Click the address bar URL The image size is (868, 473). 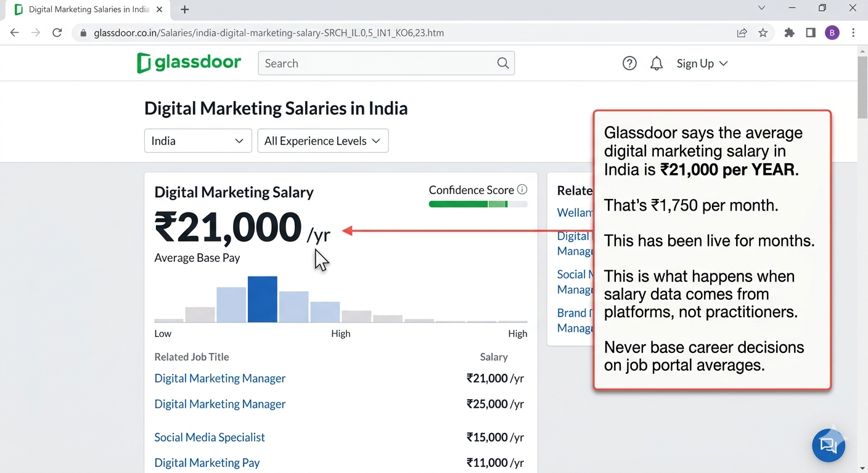269,33
